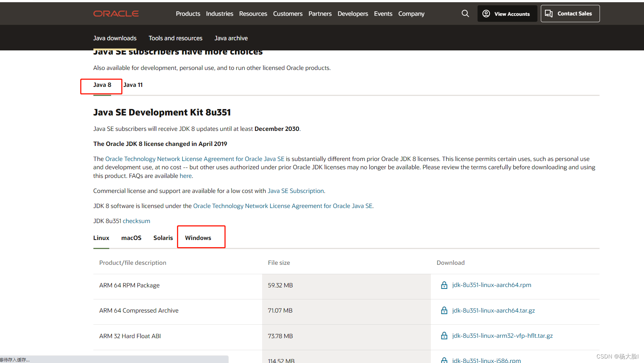Image resolution: width=644 pixels, height=363 pixels.
Task: Switch to the Java 11 tab
Action: (133, 85)
